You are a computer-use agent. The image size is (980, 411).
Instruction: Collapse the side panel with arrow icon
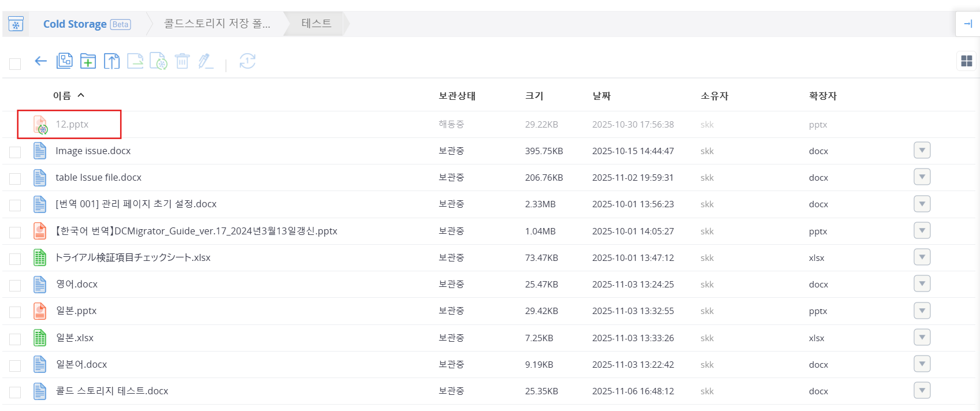[x=968, y=24]
